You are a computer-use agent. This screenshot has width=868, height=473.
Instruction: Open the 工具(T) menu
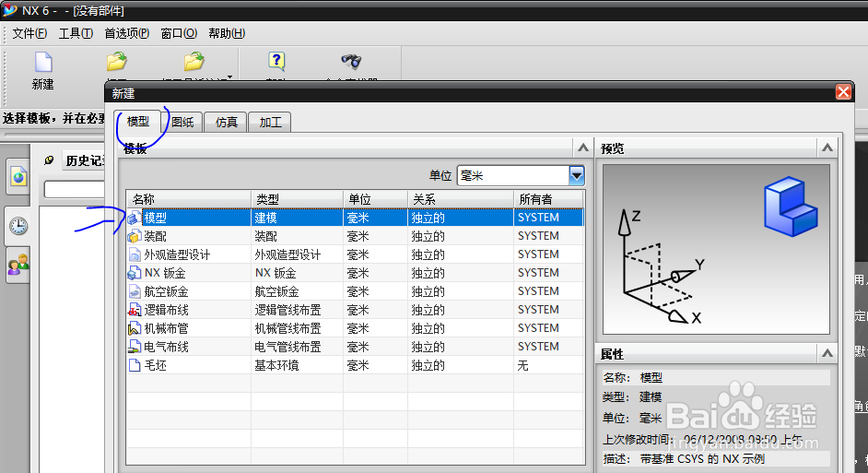(x=76, y=33)
